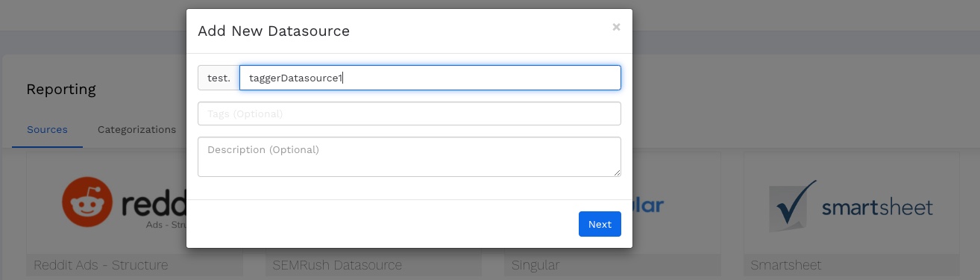Click the "test." prefix label
The height and width of the screenshot is (280, 980).
coord(219,78)
